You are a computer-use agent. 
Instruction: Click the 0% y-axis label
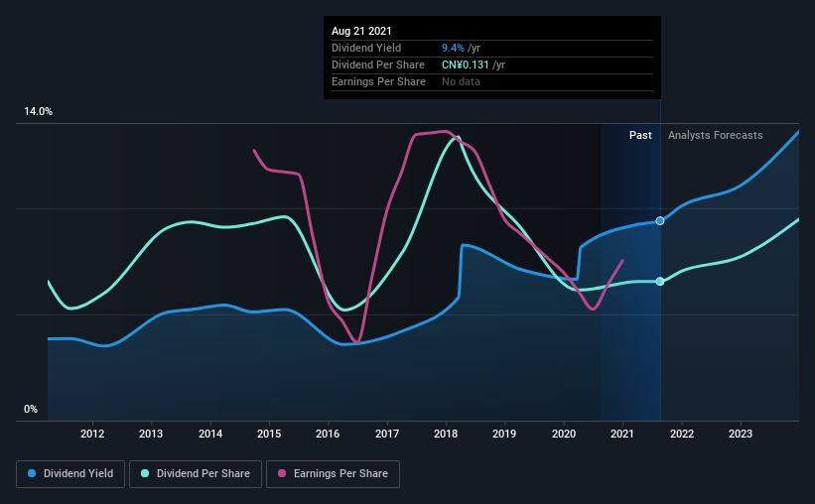31,410
